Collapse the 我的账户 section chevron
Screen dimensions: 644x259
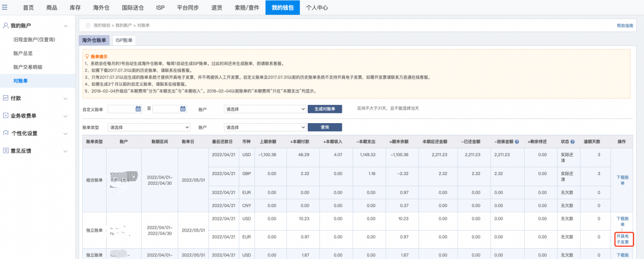(x=66, y=26)
